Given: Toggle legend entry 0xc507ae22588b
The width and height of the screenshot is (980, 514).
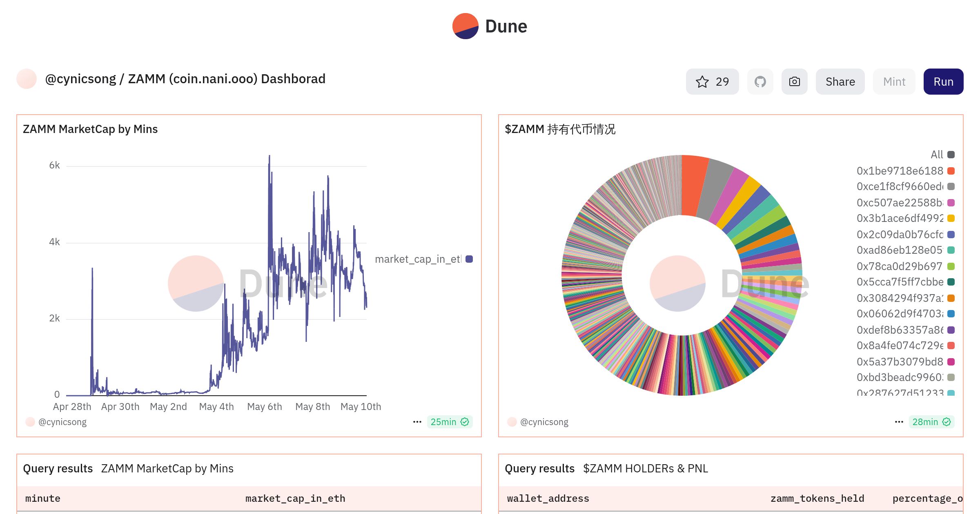Looking at the screenshot, I should [x=905, y=203].
